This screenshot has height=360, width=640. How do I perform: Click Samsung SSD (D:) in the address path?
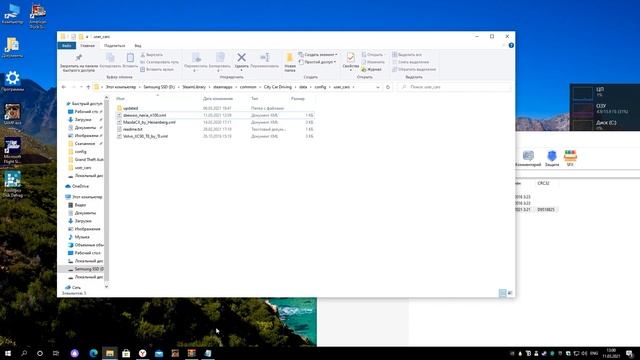tap(159, 87)
